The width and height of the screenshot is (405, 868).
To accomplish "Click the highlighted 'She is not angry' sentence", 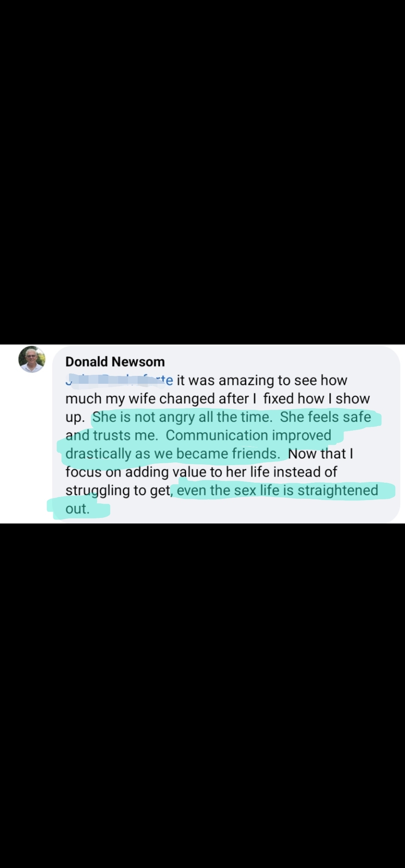I will 183,417.
